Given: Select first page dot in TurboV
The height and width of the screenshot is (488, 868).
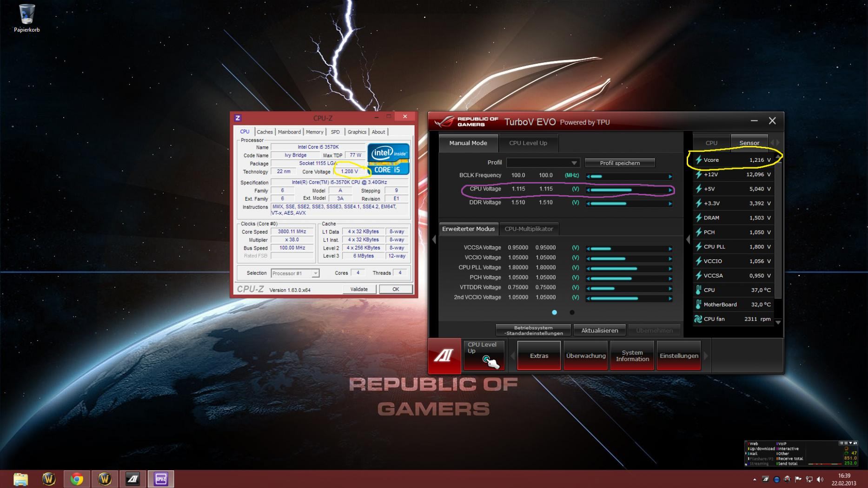Looking at the screenshot, I should [x=554, y=312].
